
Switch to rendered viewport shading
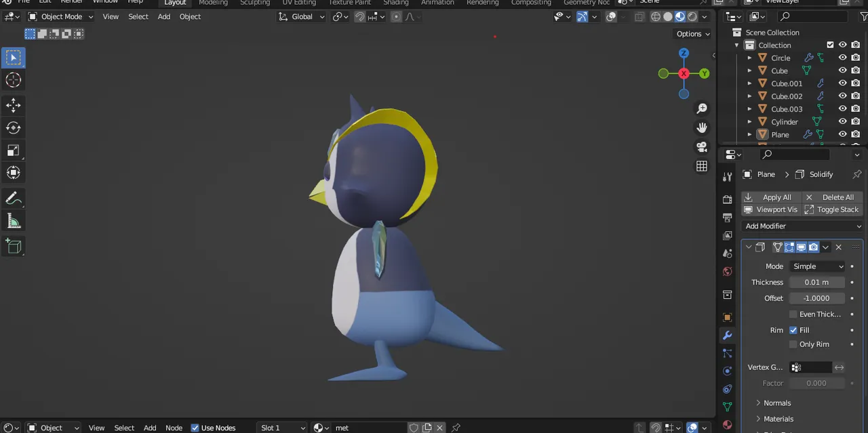tap(692, 16)
